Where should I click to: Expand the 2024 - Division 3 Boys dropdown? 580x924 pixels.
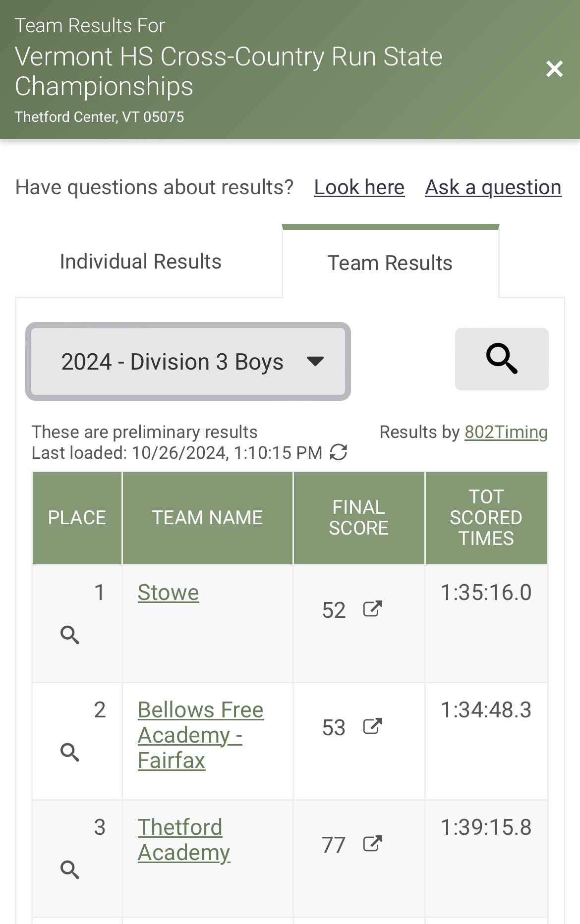pyautogui.click(x=188, y=362)
